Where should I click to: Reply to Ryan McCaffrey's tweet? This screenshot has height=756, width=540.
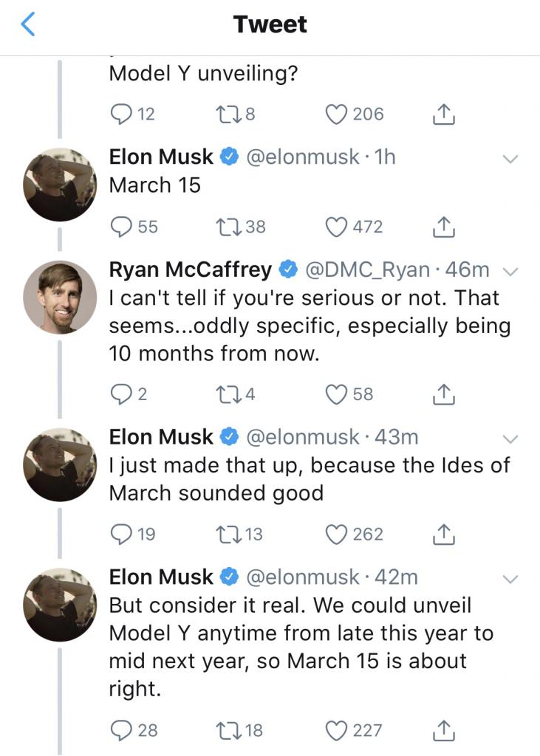point(119,394)
